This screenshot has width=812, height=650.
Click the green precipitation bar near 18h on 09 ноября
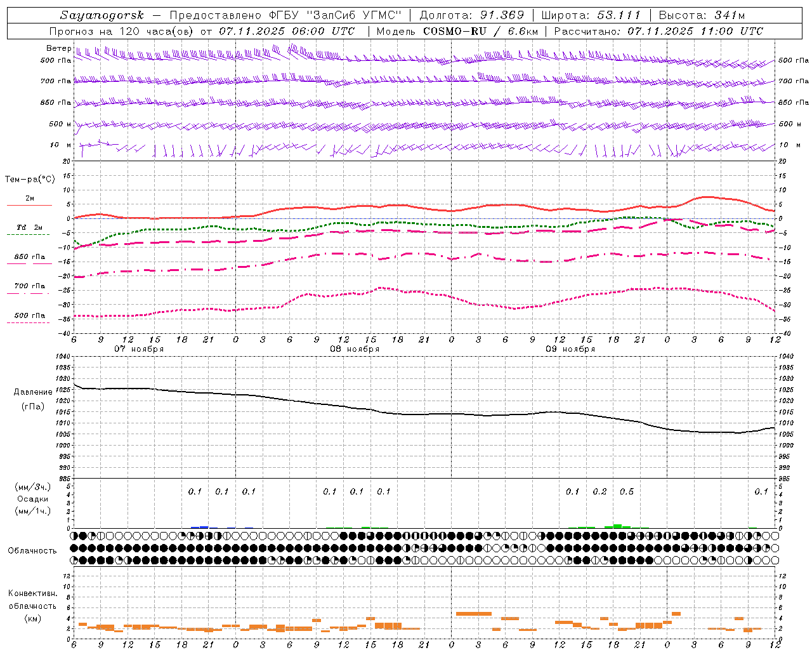[617, 526]
